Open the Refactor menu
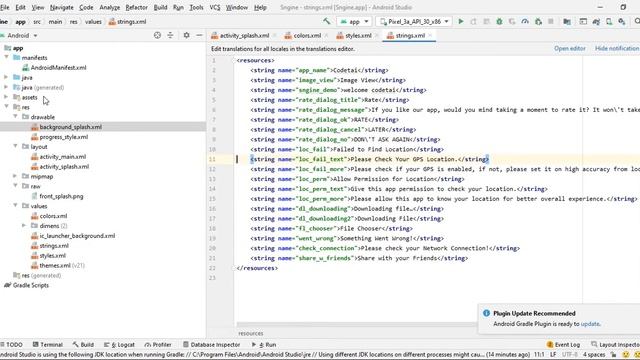640x360 pixels. (x=136, y=7)
